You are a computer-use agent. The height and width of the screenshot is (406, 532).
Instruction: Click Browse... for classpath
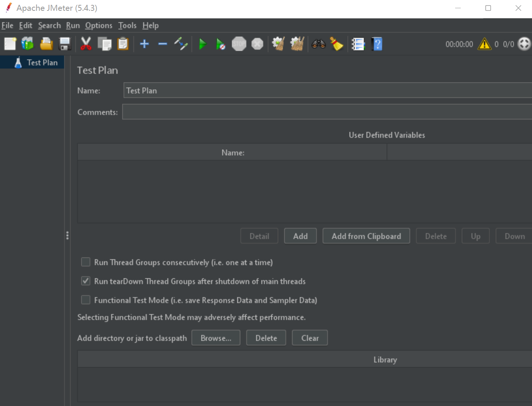(216, 338)
